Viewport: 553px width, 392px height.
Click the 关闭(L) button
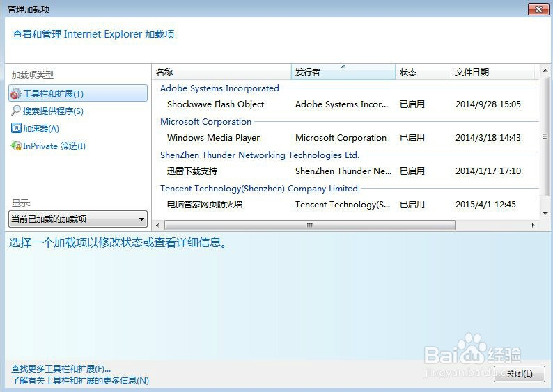519,374
